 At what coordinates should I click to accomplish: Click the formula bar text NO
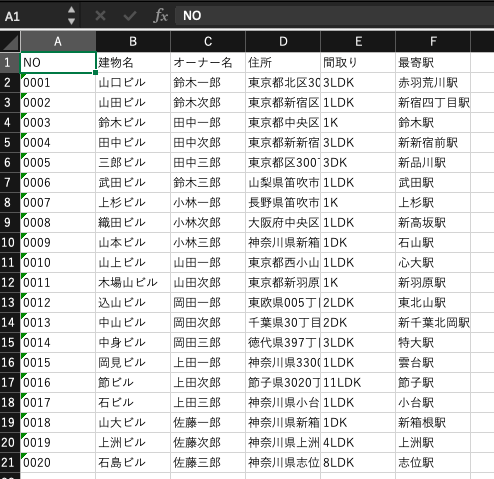point(192,16)
